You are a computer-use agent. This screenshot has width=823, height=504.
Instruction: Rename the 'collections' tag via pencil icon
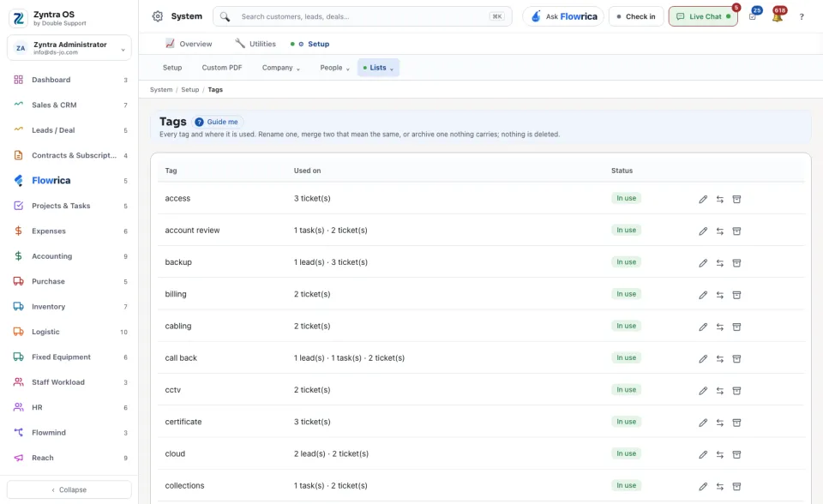tap(703, 487)
